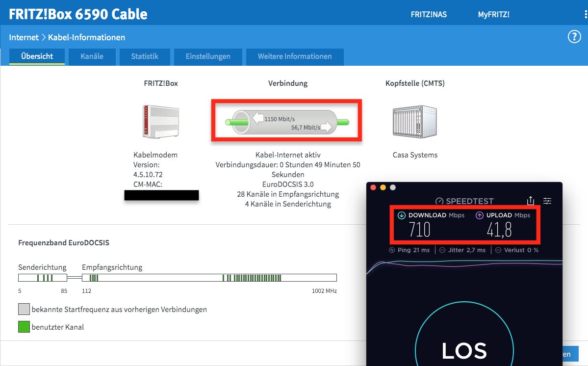The image size is (588, 366).
Task: Click the FRITZ!Box router image
Action: coord(161,122)
